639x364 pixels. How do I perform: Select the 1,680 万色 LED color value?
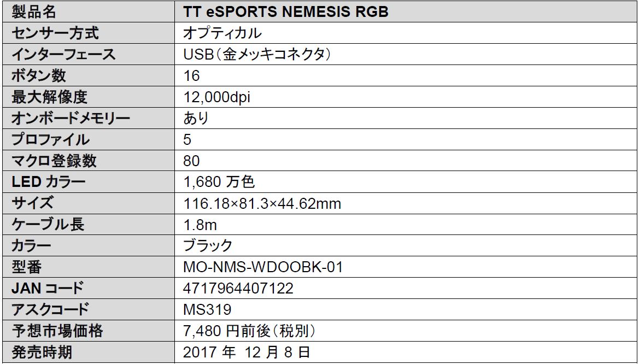[x=219, y=182]
